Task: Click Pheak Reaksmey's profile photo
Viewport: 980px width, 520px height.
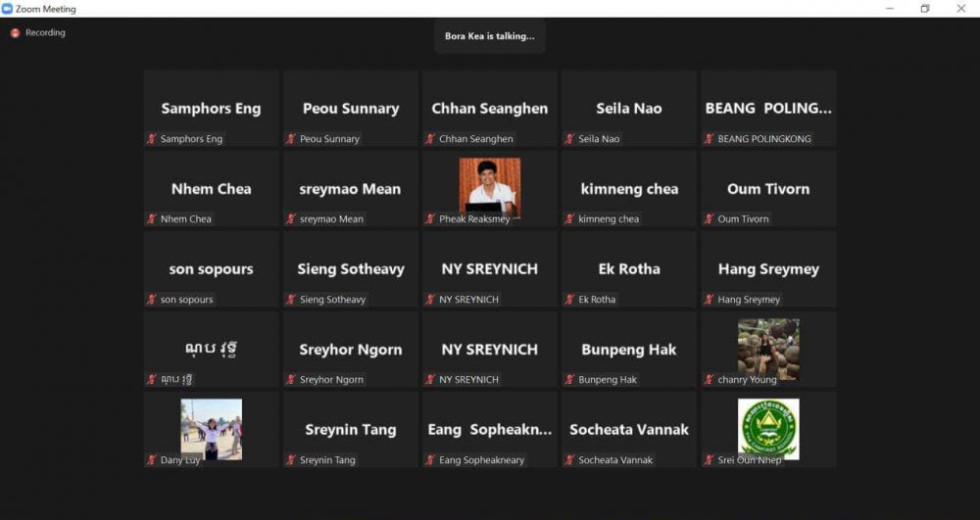Action: pos(489,186)
